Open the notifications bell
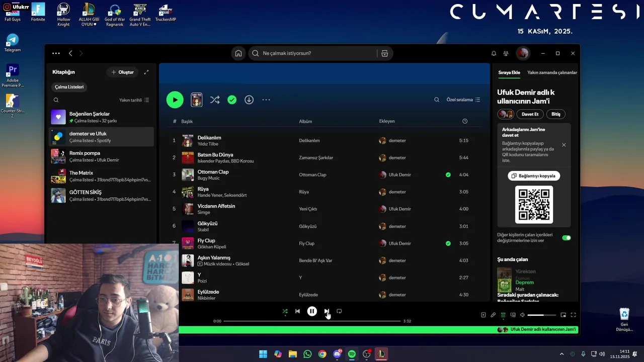Viewport: 644px width, 362px height. 494,53
